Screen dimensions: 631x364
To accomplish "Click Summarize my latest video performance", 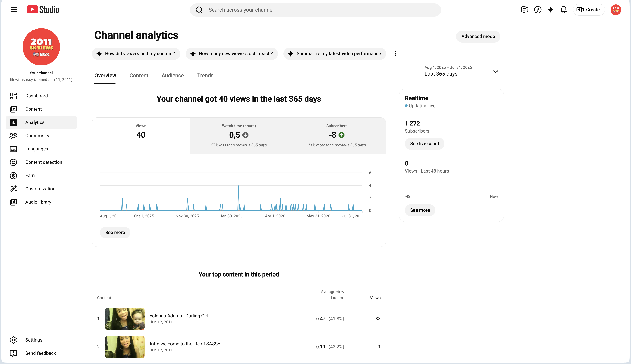I will point(334,53).
